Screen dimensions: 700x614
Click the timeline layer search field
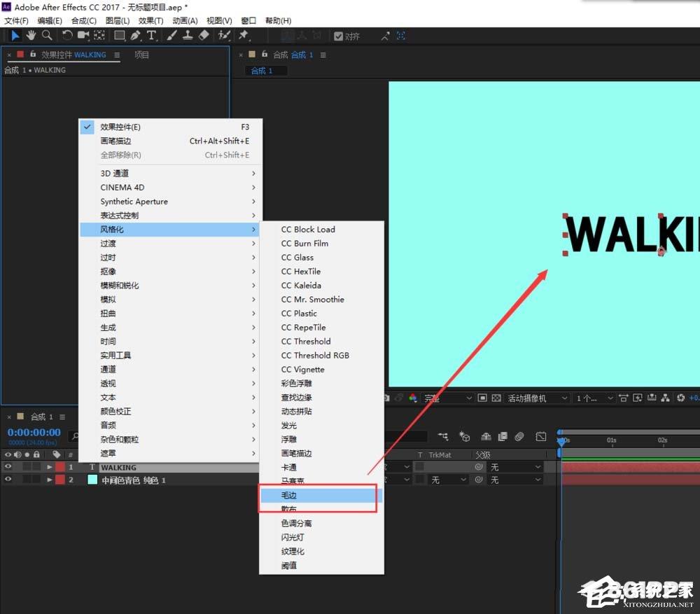[x=74, y=436]
